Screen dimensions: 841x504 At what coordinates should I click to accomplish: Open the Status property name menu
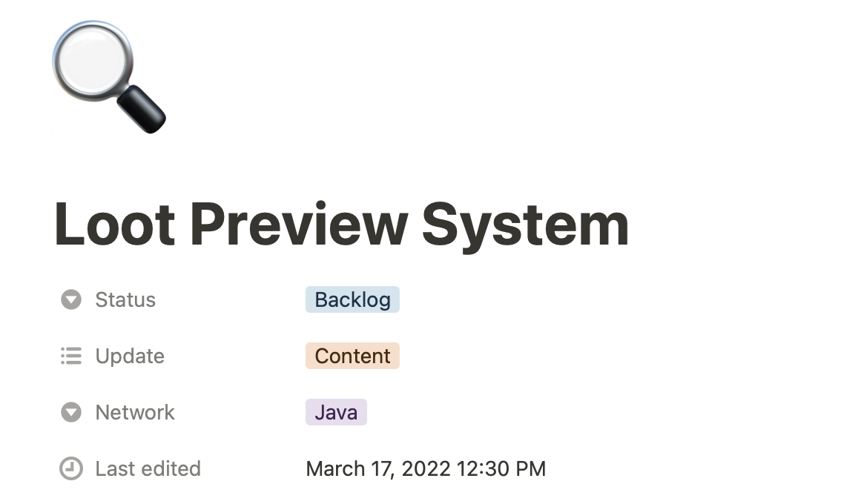pyautogui.click(x=125, y=299)
